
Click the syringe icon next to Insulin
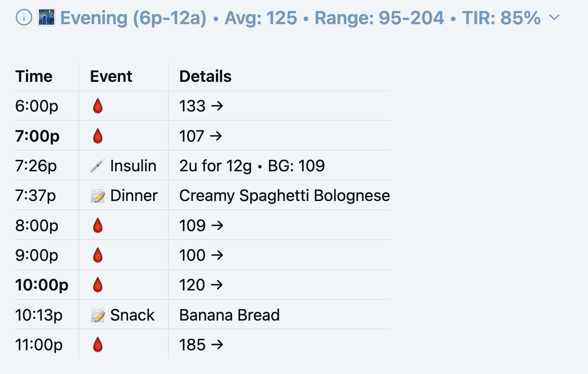(98, 166)
